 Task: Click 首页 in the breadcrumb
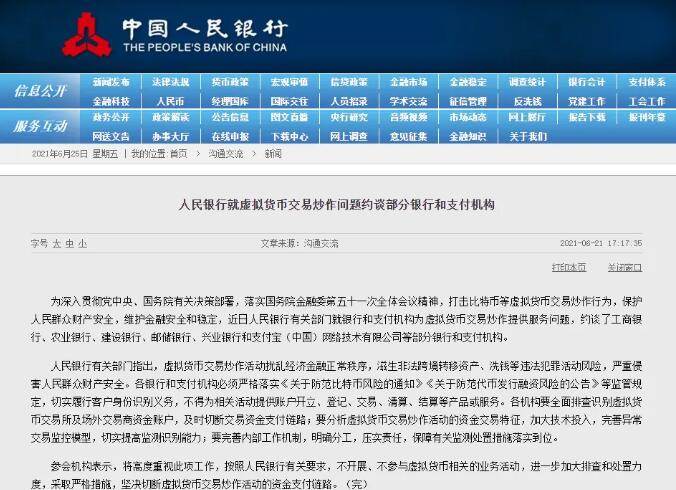pos(178,154)
